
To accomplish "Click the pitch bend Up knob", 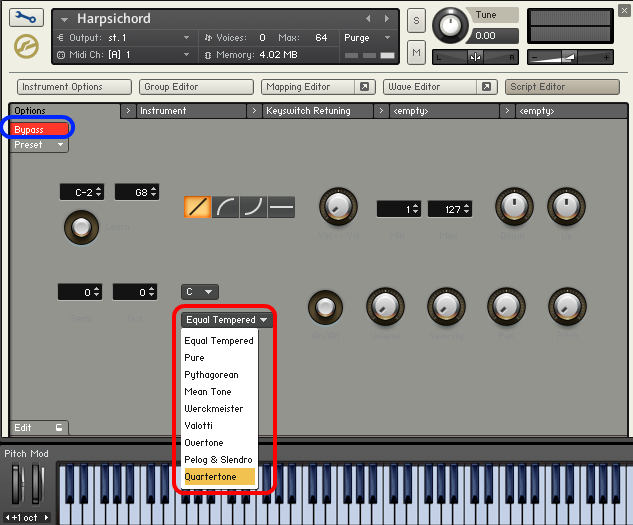I will click(566, 206).
